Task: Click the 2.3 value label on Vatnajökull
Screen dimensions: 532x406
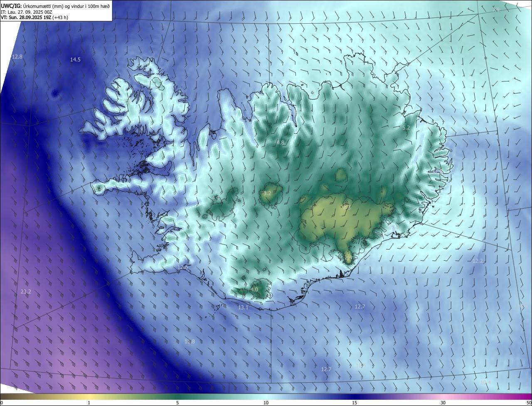Action: point(347,208)
